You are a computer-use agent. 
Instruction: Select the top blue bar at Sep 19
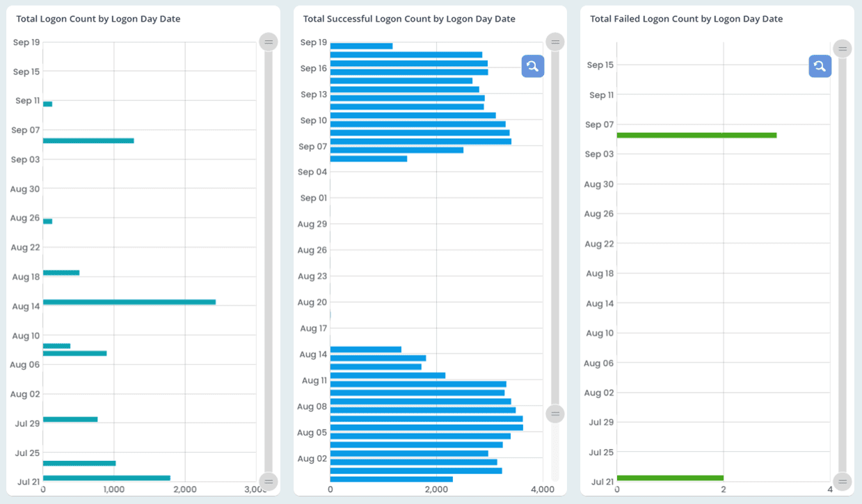361,47
